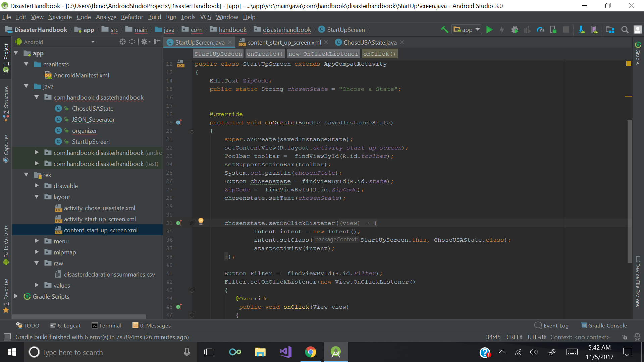The image size is (644, 362).
Task: Click the Debug app bug icon
Action: [x=515, y=30]
